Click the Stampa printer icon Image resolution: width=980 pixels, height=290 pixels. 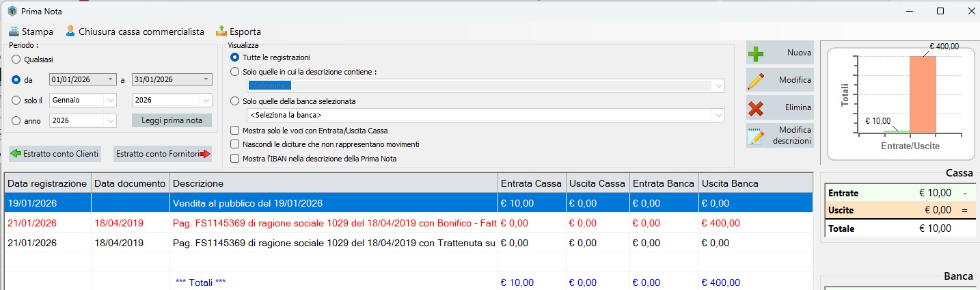click(14, 31)
